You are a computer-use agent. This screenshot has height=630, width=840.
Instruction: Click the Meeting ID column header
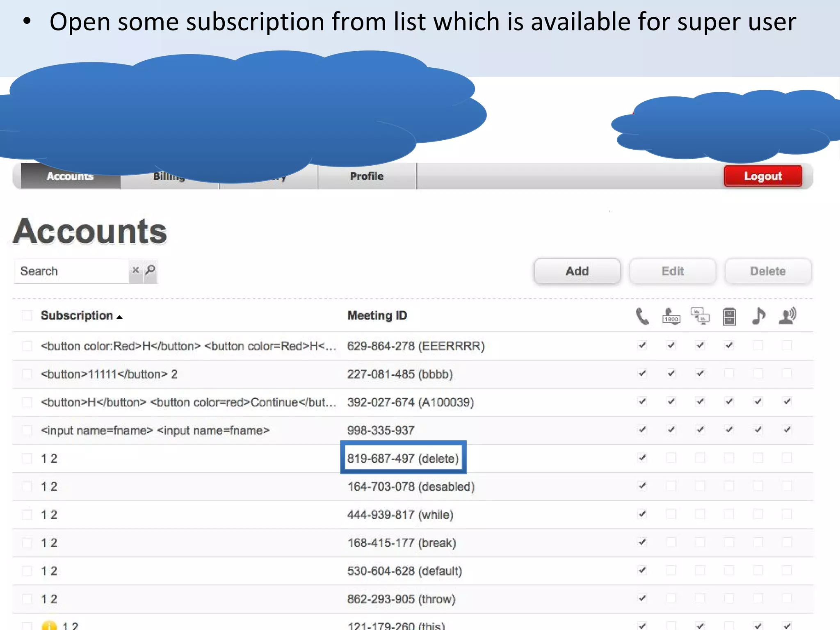(x=377, y=315)
